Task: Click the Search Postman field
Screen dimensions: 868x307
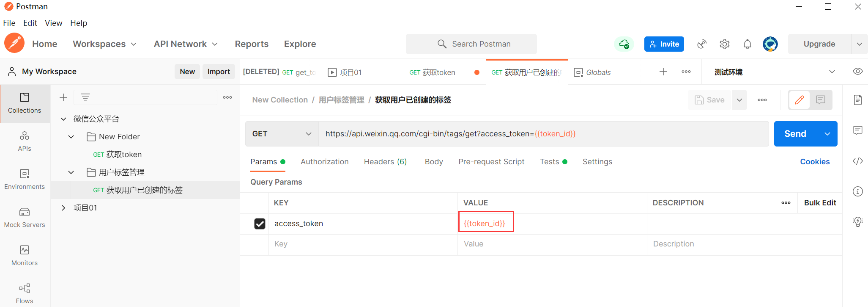Action: pyautogui.click(x=471, y=44)
